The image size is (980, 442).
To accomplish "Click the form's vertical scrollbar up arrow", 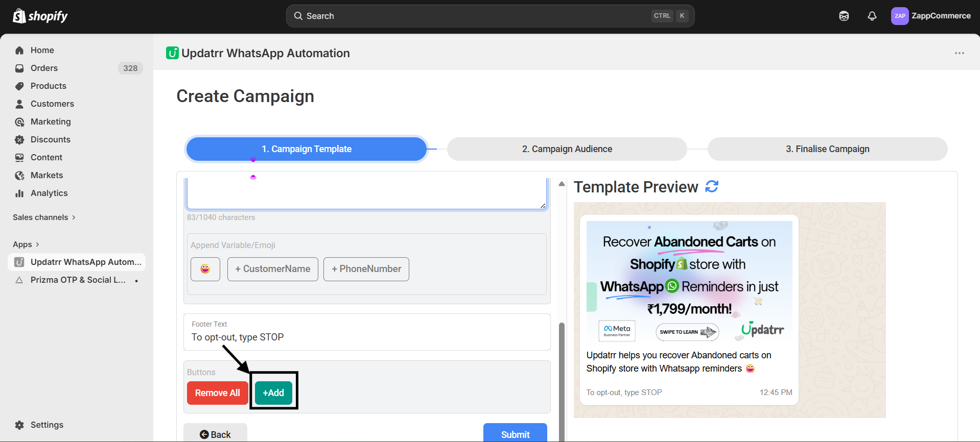I will click(562, 184).
